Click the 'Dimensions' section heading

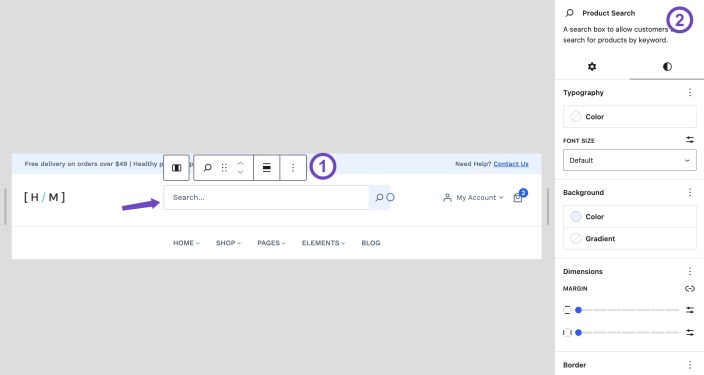[x=583, y=271]
